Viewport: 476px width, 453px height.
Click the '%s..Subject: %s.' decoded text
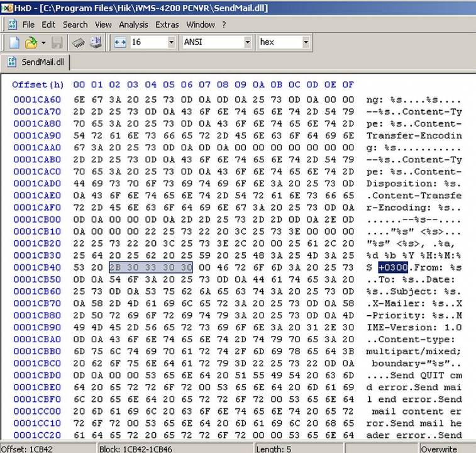(414, 292)
